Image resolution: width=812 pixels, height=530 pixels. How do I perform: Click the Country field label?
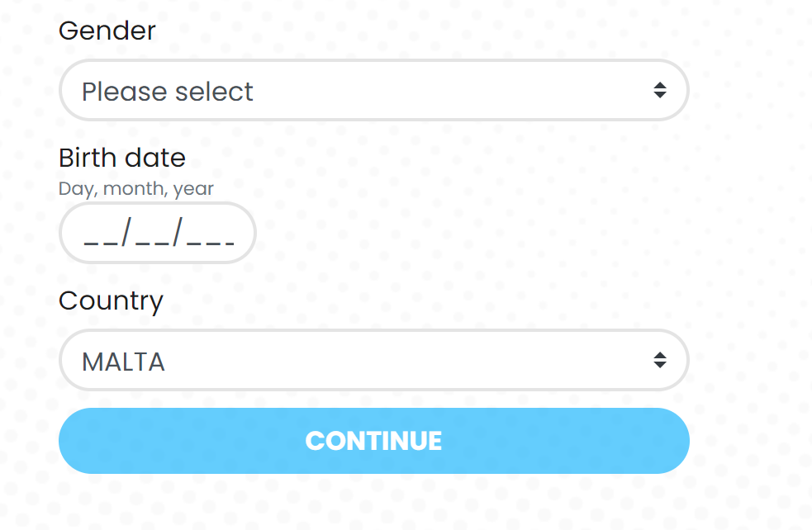111,301
